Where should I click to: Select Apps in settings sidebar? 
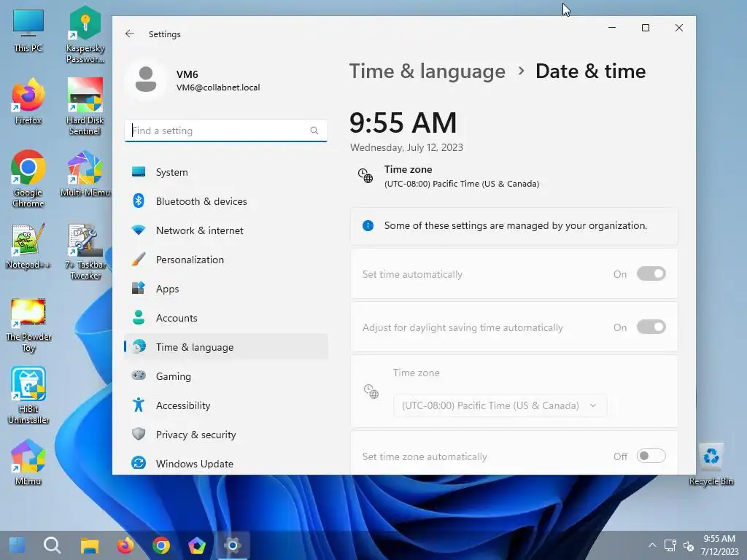tap(226, 289)
